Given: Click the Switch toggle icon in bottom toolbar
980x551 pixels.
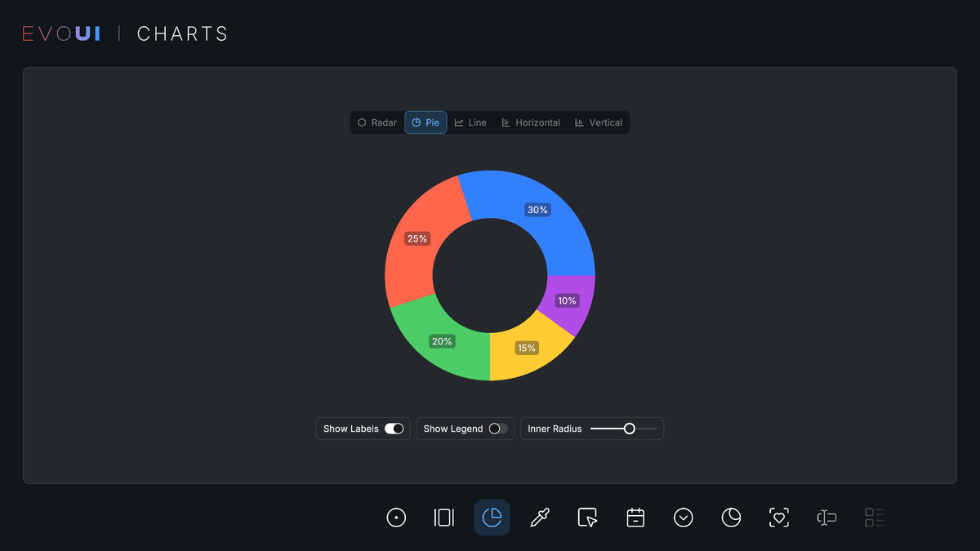Looking at the screenshot, I should (x=826, y=518).
